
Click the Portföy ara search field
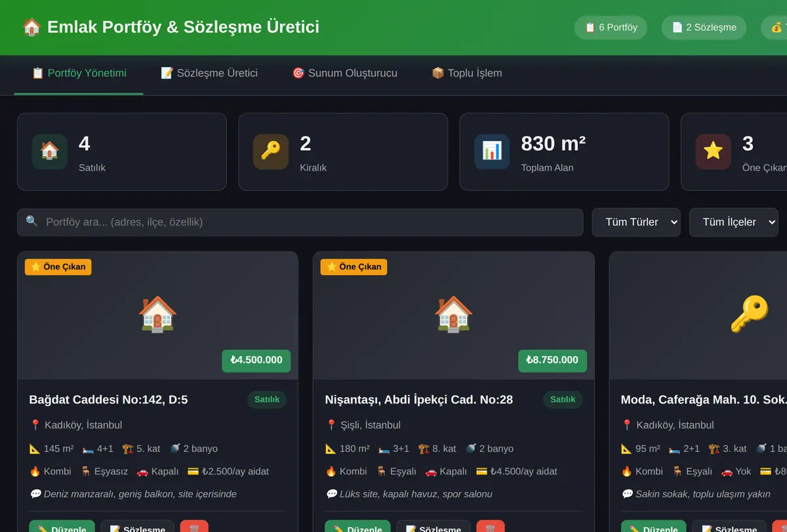click(300, 222)
